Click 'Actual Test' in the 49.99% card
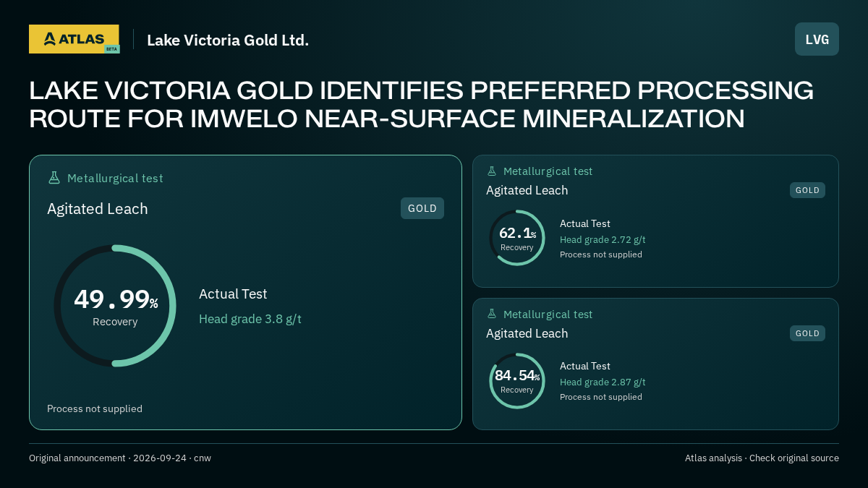The image size is (868, 488). point(233,294)
